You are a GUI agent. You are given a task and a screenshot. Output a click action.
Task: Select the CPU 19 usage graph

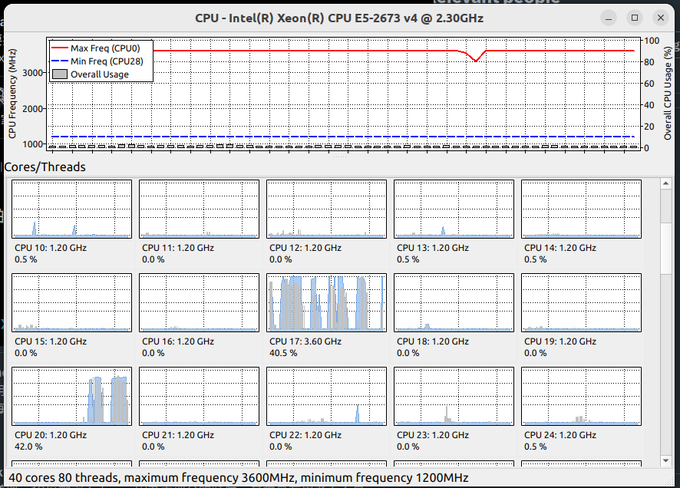pyautogui.click(x=581, y=303)
